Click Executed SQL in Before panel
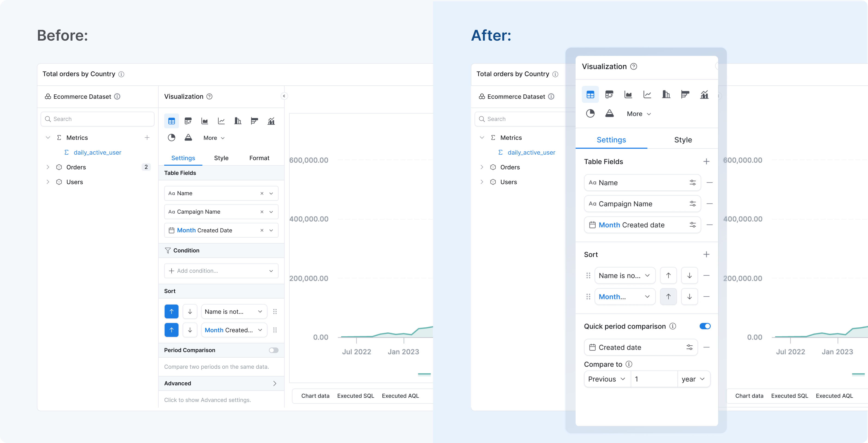 coord(356,396)
